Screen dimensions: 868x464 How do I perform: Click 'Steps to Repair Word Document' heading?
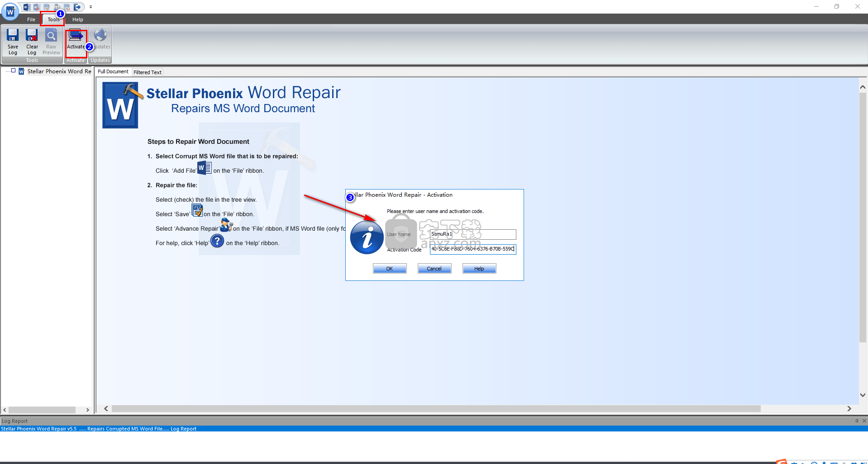(198, 142)
